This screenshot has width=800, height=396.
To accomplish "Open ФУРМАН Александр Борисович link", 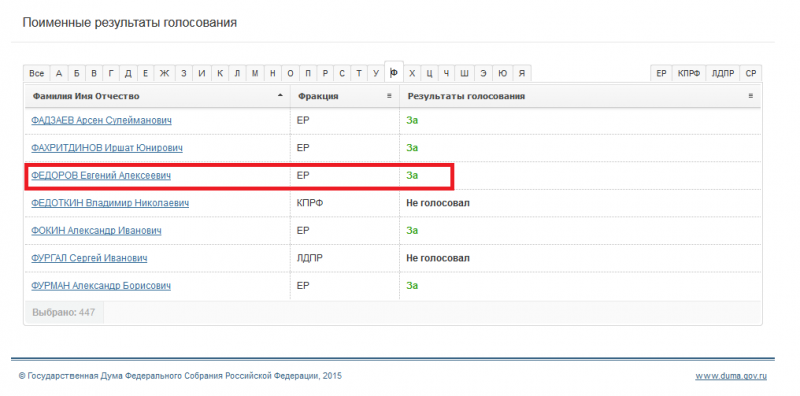I will 101,286.
